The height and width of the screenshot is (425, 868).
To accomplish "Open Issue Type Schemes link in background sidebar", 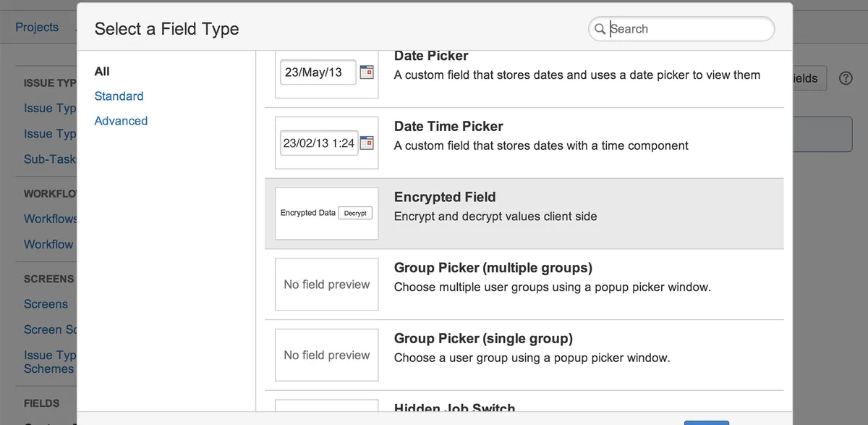I will 49,362.
